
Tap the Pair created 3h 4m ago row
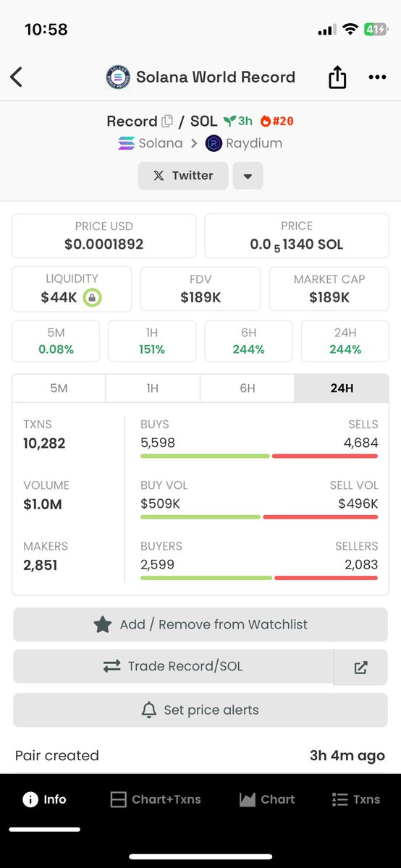[x=200, y=756]
